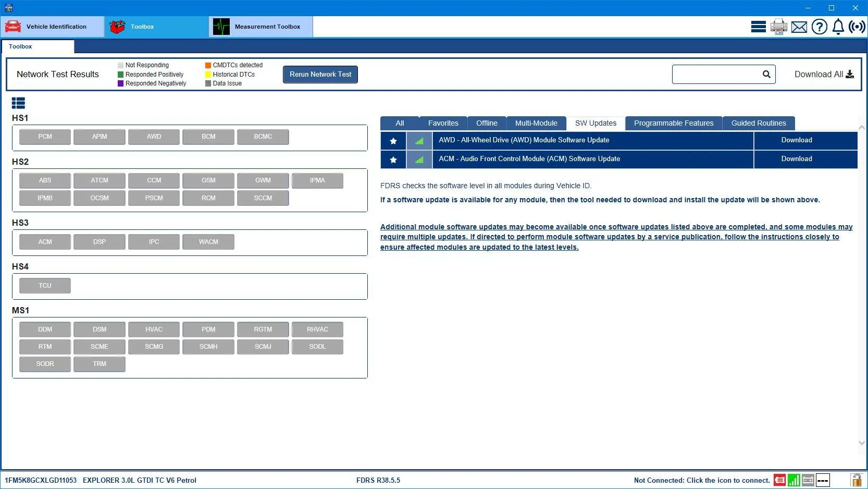Toggle the favorite star for the ACM update
Image resolution: width=868 pixels, height=489 pixels.
[393, 160]
